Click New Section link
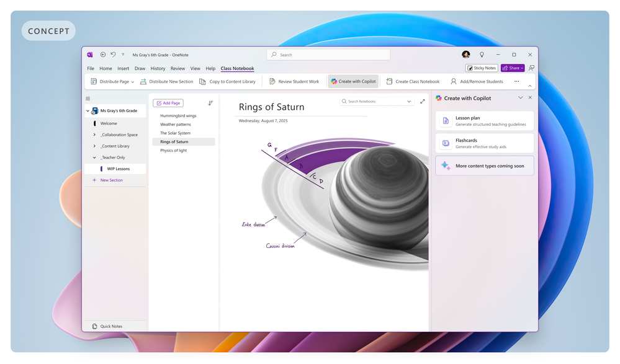This screenshot has height=364, width=620. [111, 180]
